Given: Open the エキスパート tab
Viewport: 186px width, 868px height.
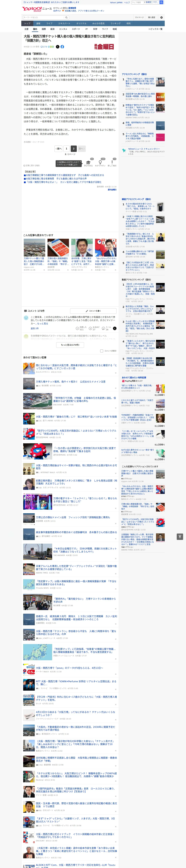Looking at the screenshot, I should [64, 24].
